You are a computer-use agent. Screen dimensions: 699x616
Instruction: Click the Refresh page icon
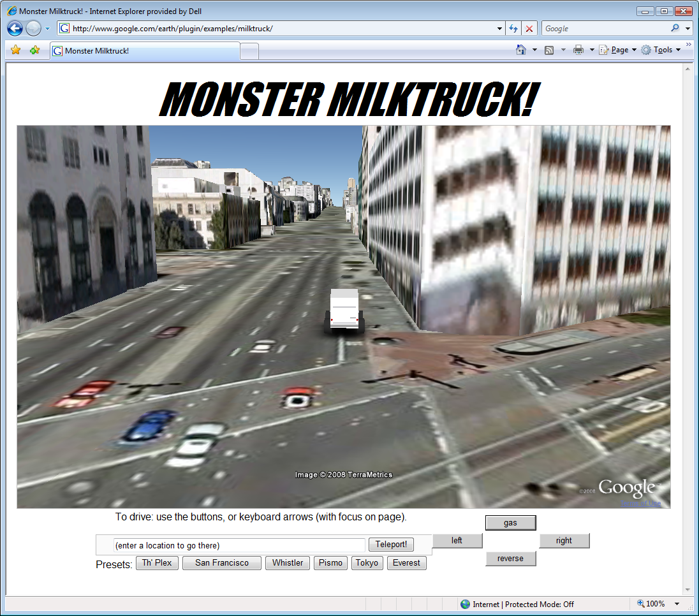(513, 29)
